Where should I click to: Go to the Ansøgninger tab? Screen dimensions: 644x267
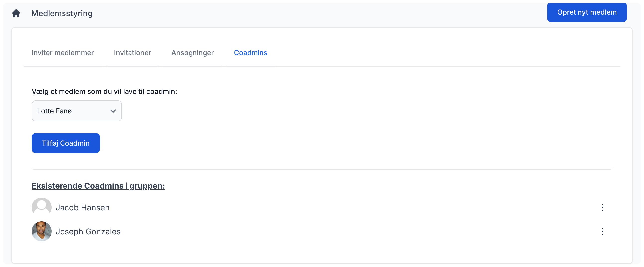point(192,53)
